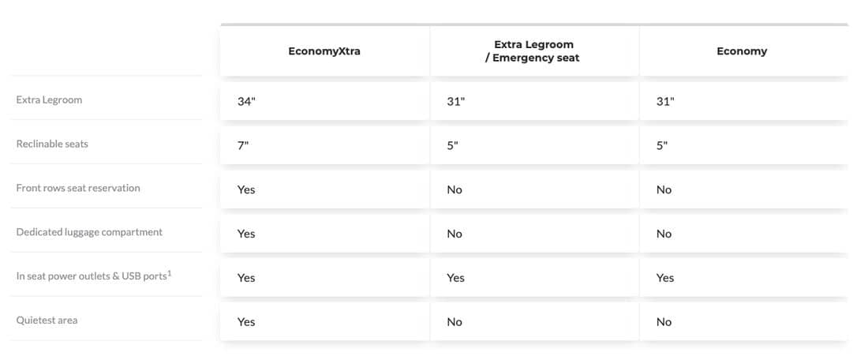Select the 31" legroom cell under Economy
The image size is (868, 360).
[743, 101]
